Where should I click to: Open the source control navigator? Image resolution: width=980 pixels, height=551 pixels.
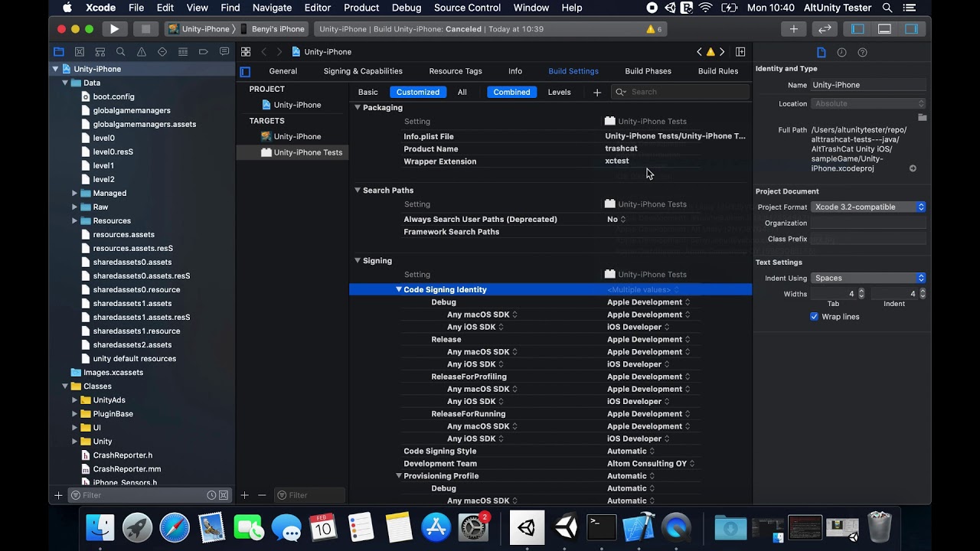point(80,52)
